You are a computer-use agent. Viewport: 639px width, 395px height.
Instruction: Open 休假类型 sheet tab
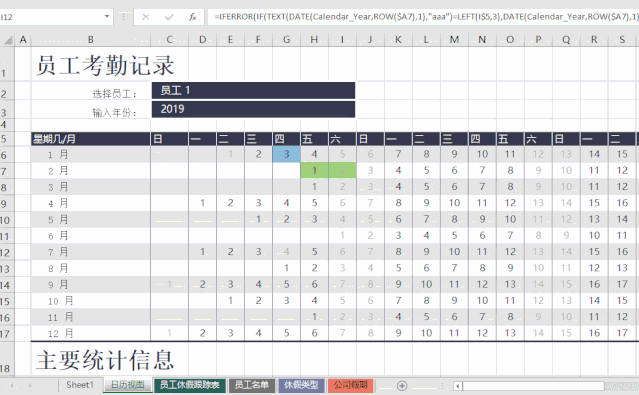click(301, 385)
